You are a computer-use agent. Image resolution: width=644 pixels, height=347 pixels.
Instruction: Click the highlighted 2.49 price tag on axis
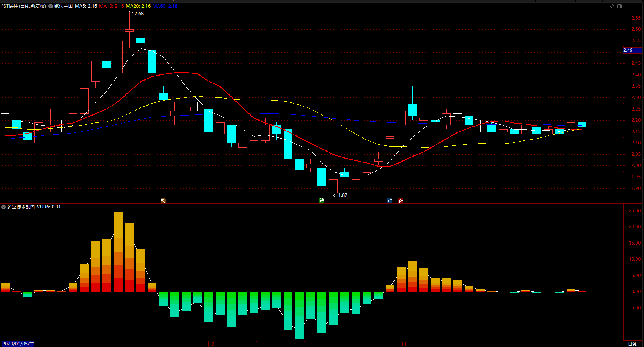click(633, 50)
